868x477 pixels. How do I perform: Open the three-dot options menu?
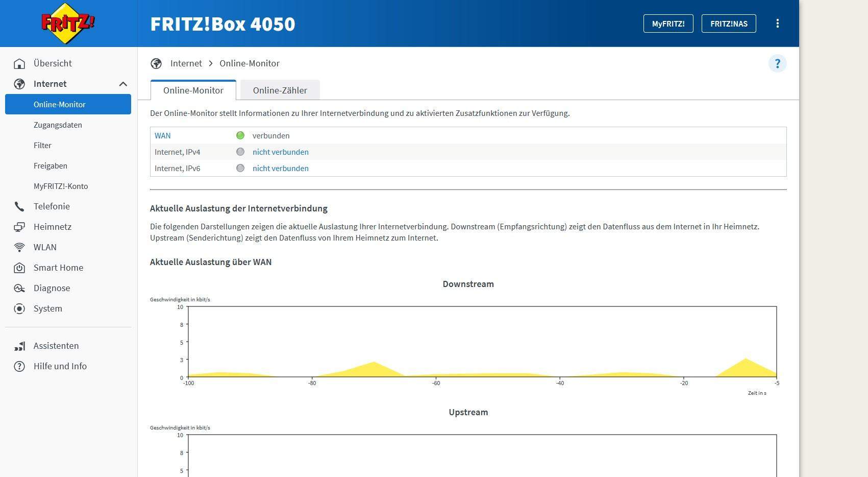click(x=777, y=23)
